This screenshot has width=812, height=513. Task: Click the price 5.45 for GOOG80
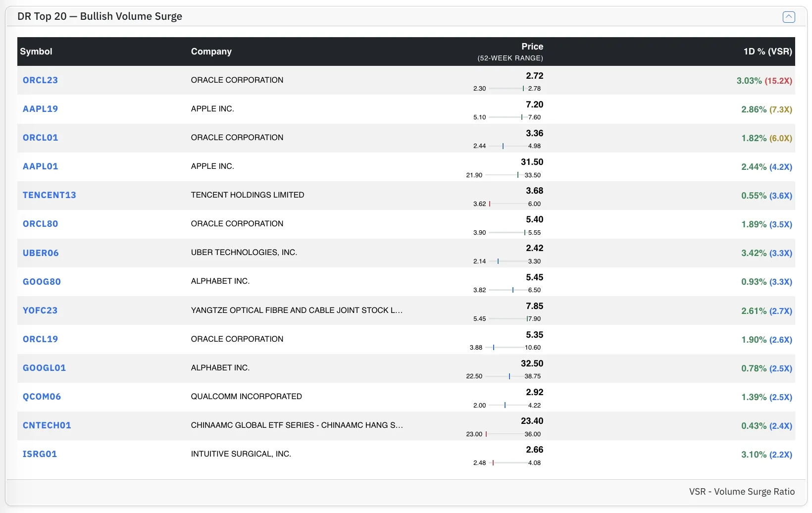(x=534, y=277)
